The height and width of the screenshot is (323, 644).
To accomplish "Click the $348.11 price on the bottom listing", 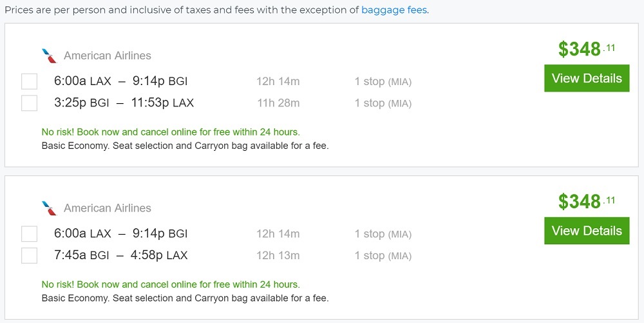I will [586, 202].
